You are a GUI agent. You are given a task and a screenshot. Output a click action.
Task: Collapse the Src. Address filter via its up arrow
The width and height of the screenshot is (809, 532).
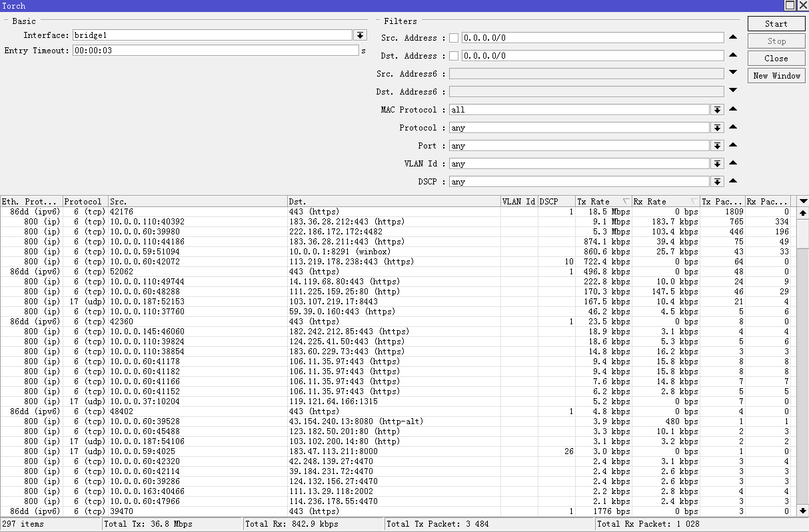pyautogui.click(x=733, y=37)
